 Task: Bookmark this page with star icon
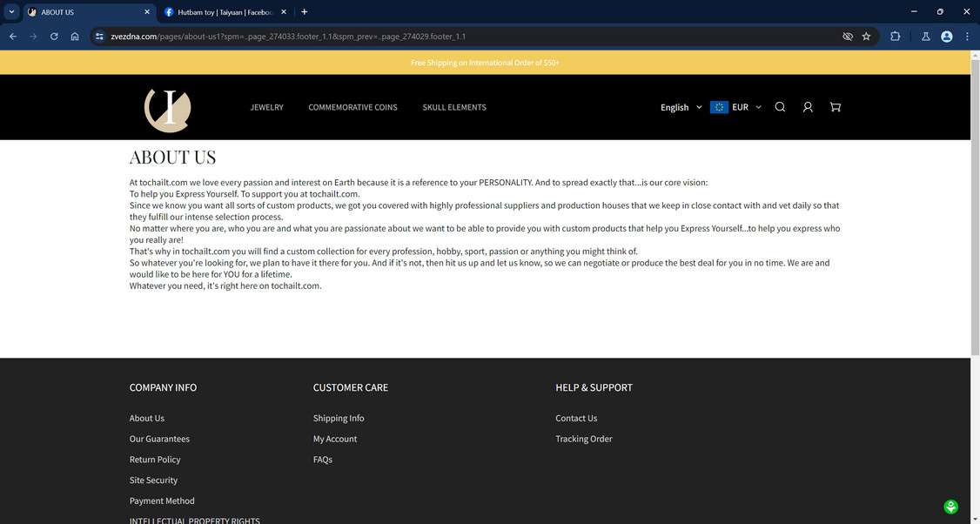tap(866, 37)
